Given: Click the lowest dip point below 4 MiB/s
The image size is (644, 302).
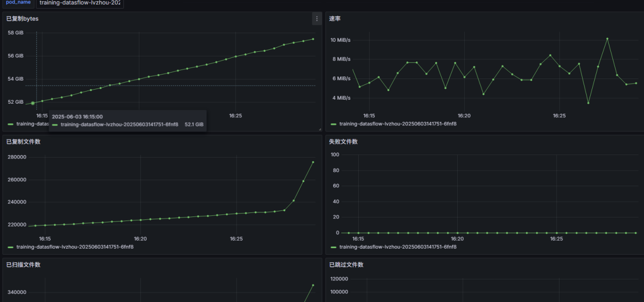Looking at the screenshot, I should [x=588, y=103].
